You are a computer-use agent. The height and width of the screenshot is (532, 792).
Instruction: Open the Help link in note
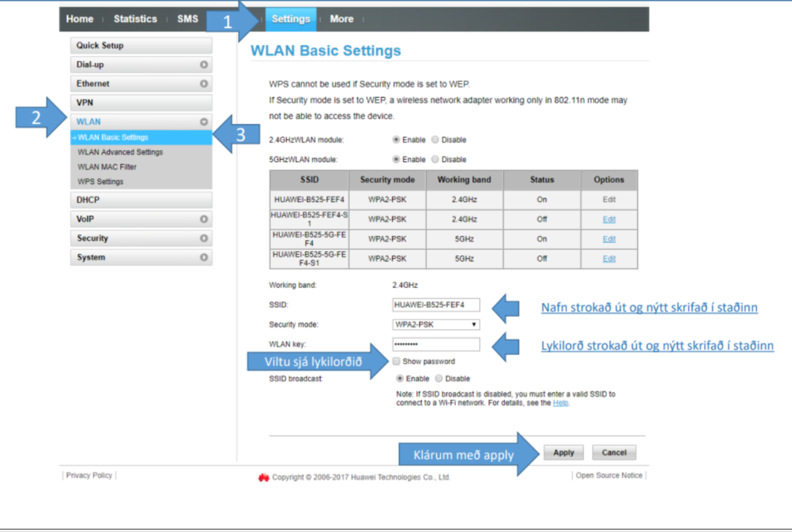[x=560, y=403]
